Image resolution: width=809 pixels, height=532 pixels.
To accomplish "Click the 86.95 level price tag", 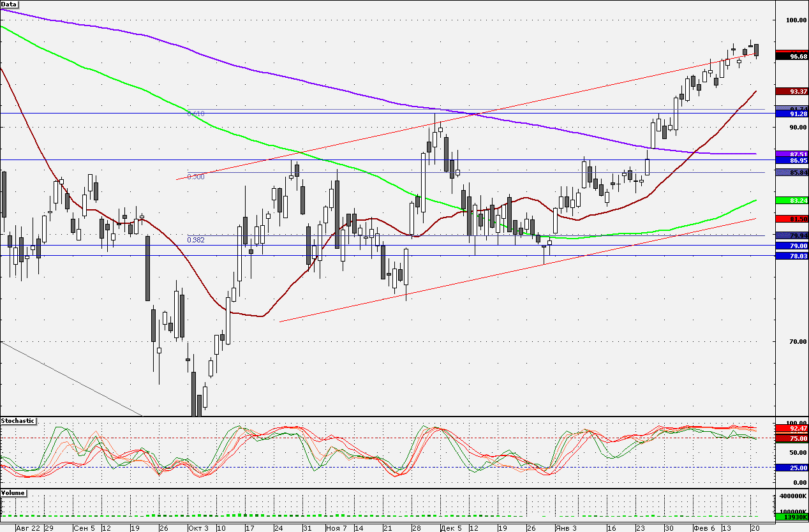I will [791, 161].
